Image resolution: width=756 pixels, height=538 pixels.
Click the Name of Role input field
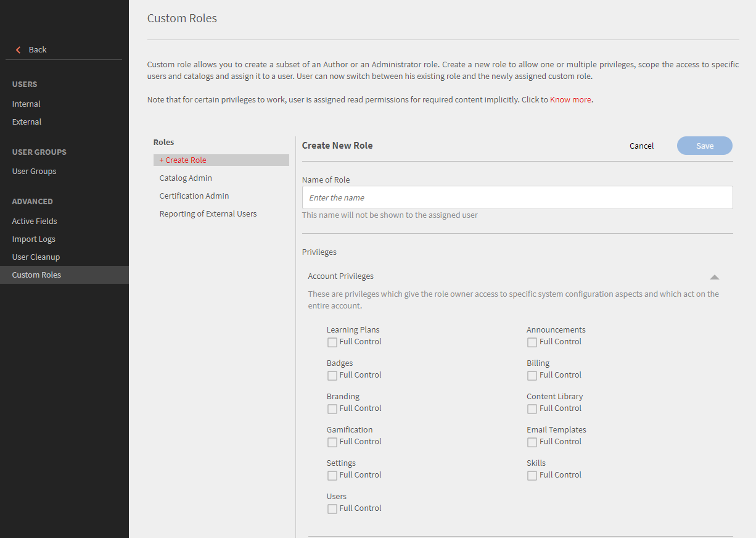[517, 197]
